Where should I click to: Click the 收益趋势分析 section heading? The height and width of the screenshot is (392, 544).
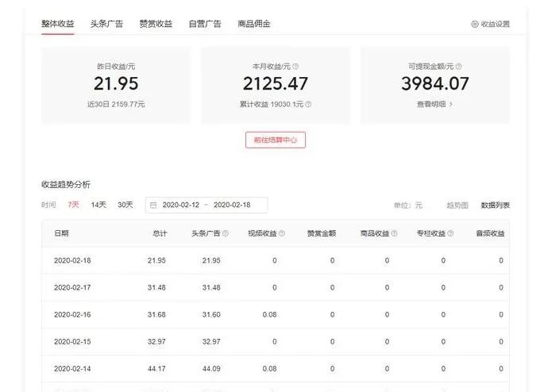coord(66,184)
